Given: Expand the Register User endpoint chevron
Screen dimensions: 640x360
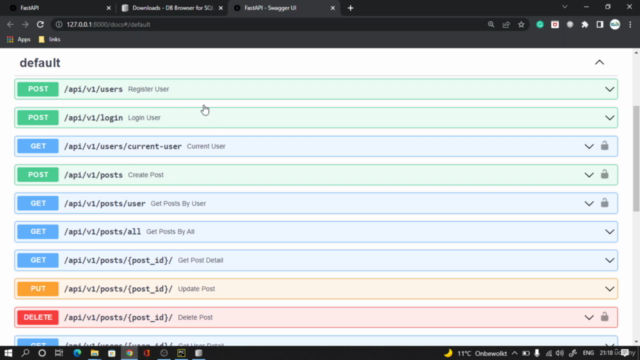Looking at the screenshot, I should point(609,89).
